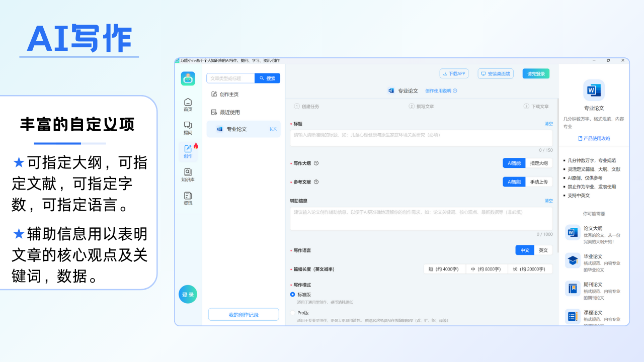Click the 搜索 search button
The width and height of the screenshot is (644, 362).
click(267, 78)
